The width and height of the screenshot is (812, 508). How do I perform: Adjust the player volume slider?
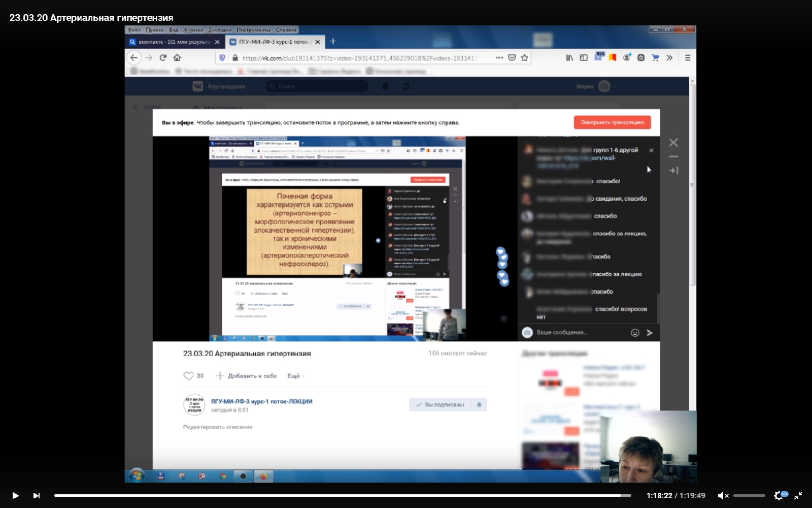tap(749, 495)
